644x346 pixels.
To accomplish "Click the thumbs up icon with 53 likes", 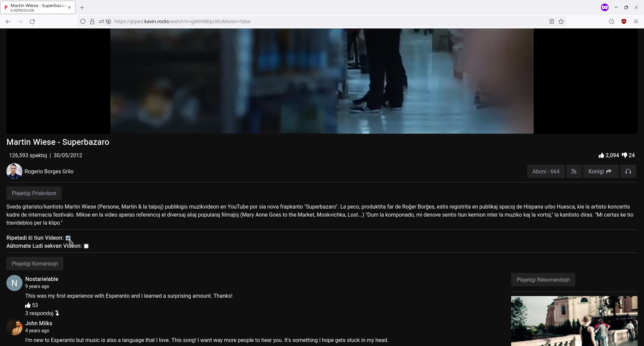I will coord(28,305).
